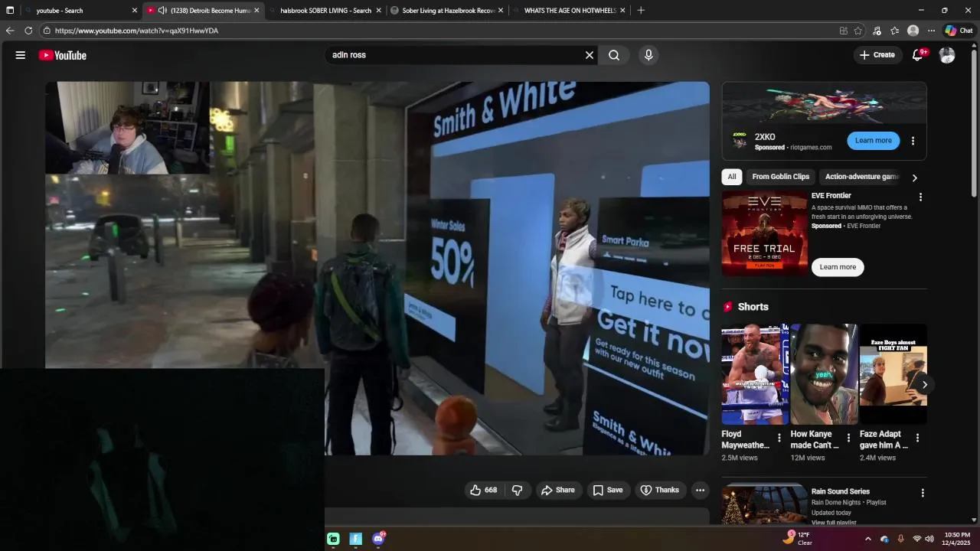Open a new browser tab

pyautogui.click(x=641, y=11)
